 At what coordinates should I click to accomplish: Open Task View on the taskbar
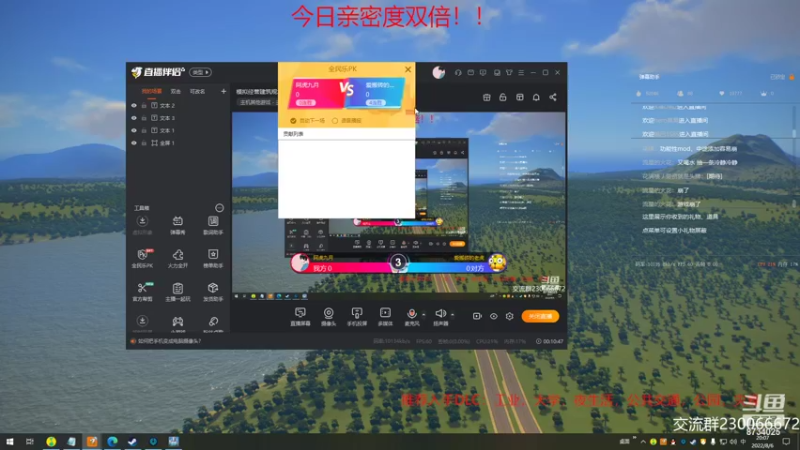point(30,441)
